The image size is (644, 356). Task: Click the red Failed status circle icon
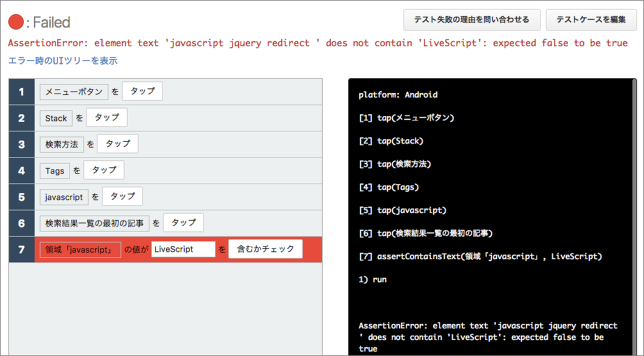point(16,22)
